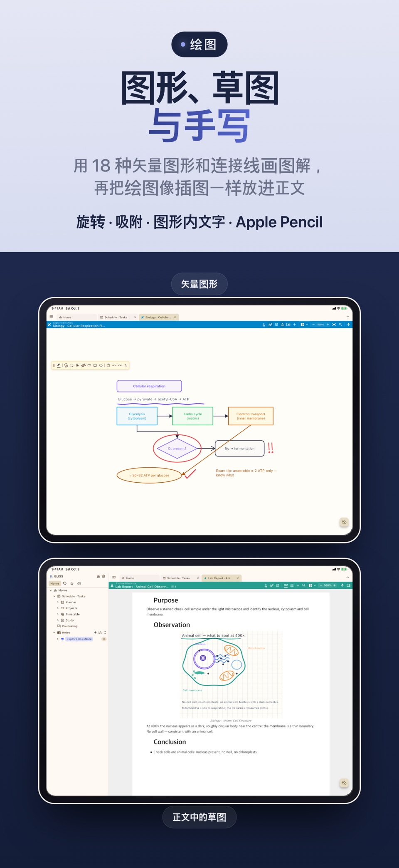This screenshot has width=399, height=868.
Task: Collapse the Schedule - Tasks tree node
Action: pos(54,596)
